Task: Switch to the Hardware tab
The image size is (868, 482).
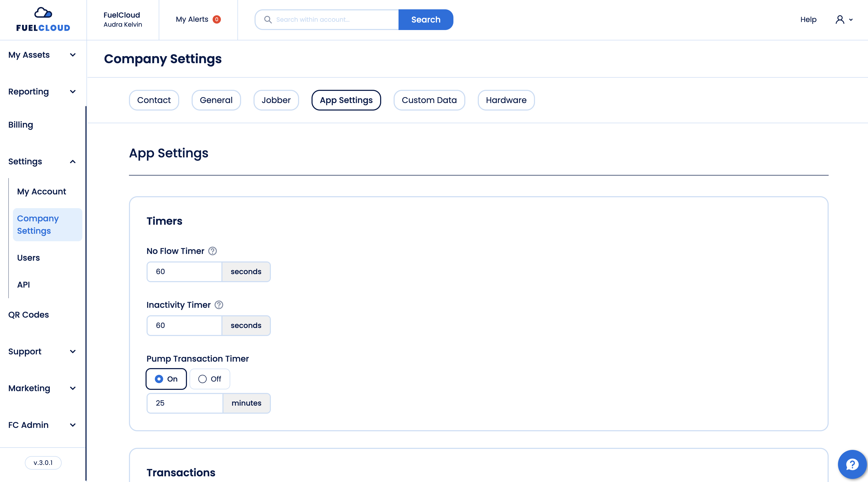Action: [x=506, y=100]
